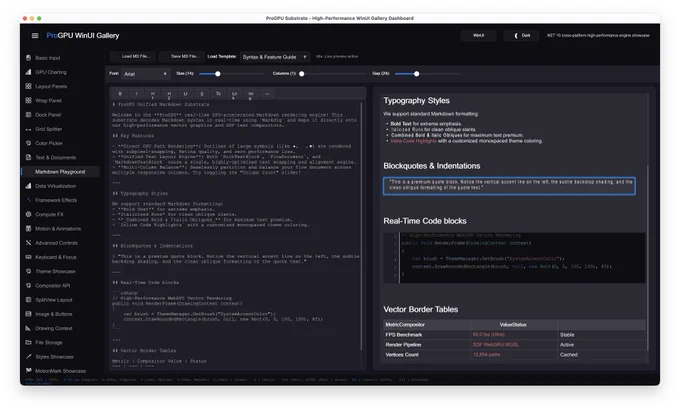
Task: Open the Basic Input page icon
Action: (x=28, y=58)
